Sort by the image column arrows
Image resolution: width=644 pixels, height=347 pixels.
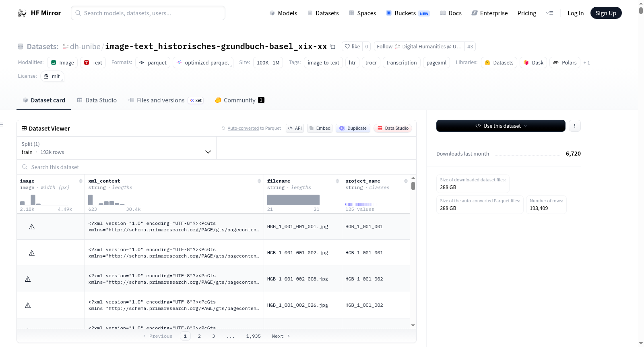80,181
